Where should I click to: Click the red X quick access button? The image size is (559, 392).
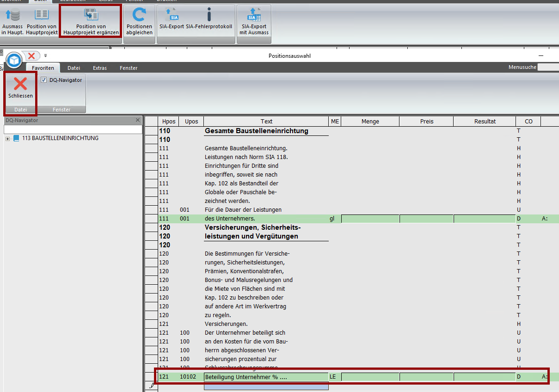(31, 56)
